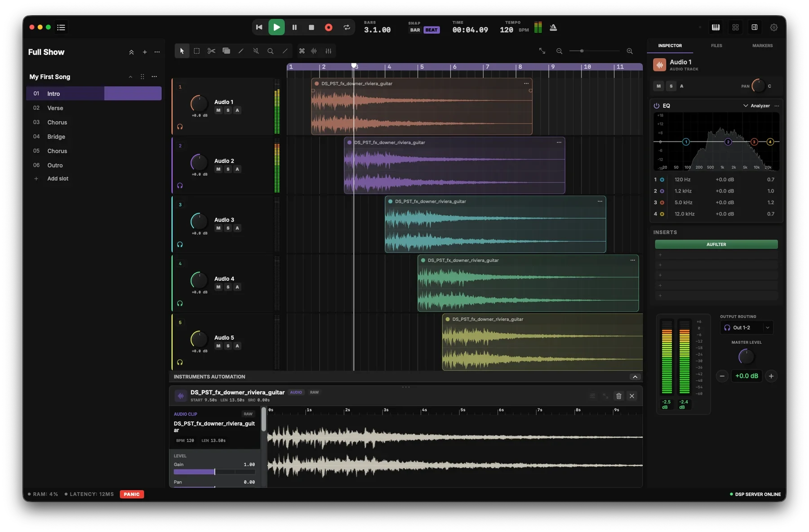Viewport: 809px width, 532px height.
Task: Rewind to start with skip-back icon
Action: (259, 27)
